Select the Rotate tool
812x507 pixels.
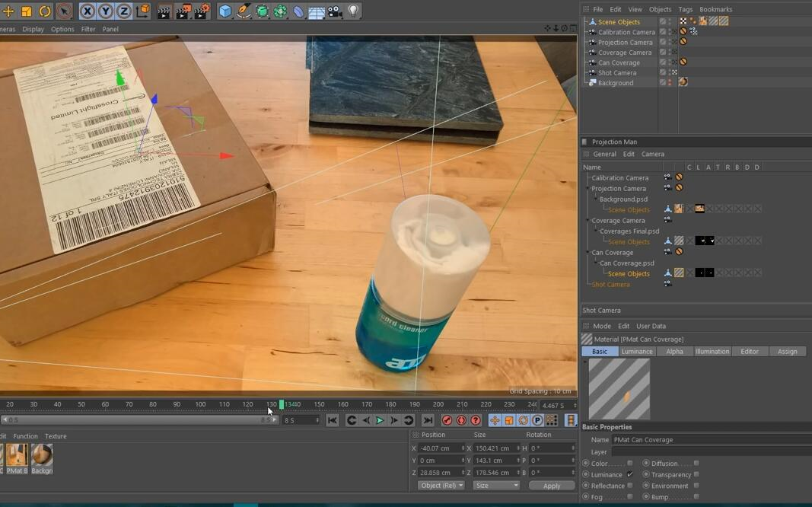tap(44, 11)
